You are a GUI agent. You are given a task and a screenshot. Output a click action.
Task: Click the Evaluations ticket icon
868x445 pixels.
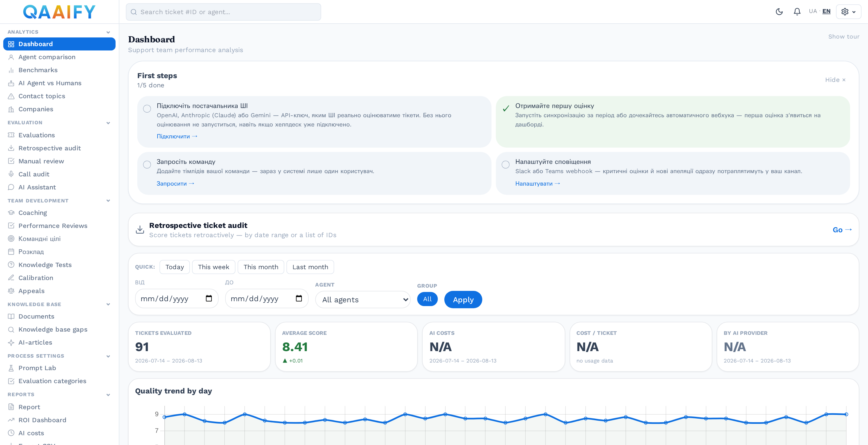(x=11, y=135)
